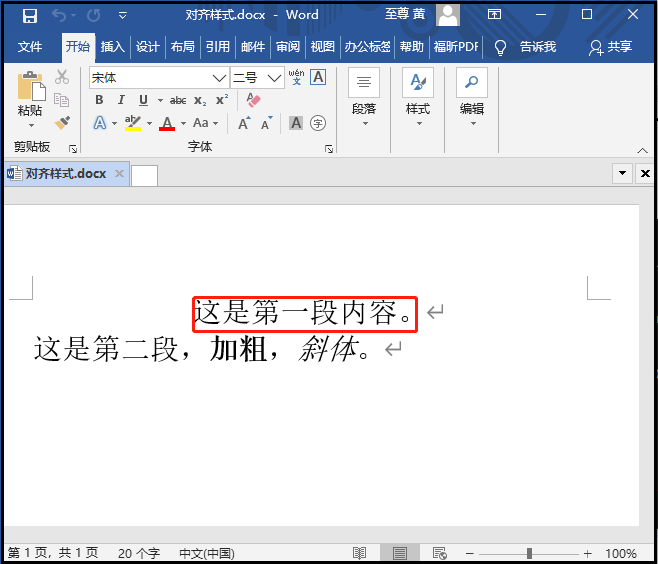Image resolution: width=658 pixels, height=564 pixels.
Task: Click the Cut scissors icon
Action: tap(62, 77)
